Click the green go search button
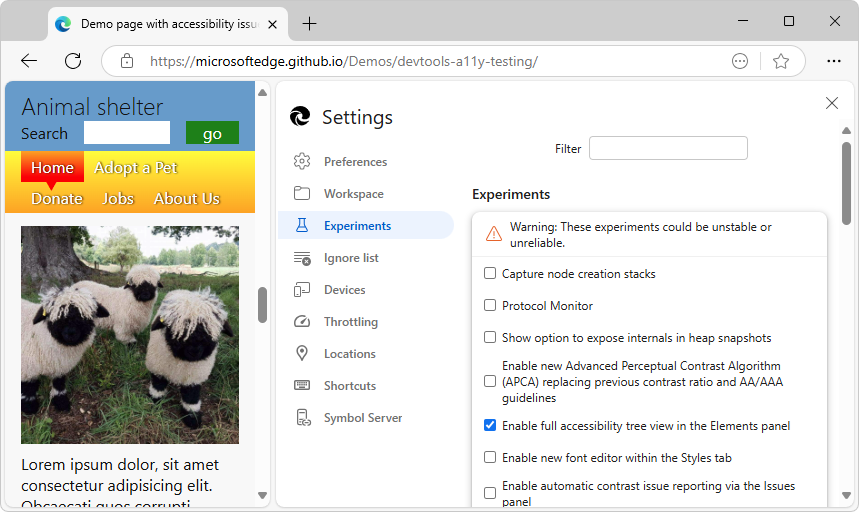 tap(212, 134)
